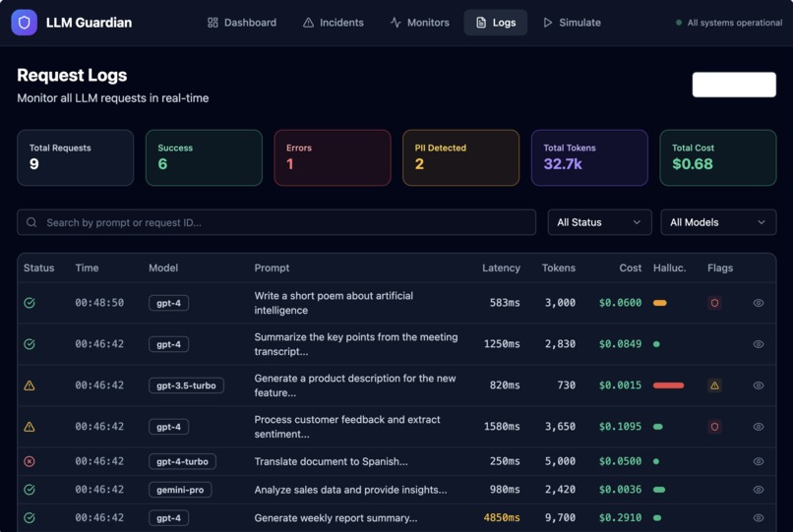Click the gpt-4 badge on the poem row
Image resolution: width=793 pixels, height=532 pixels.
tap(168, 303)
